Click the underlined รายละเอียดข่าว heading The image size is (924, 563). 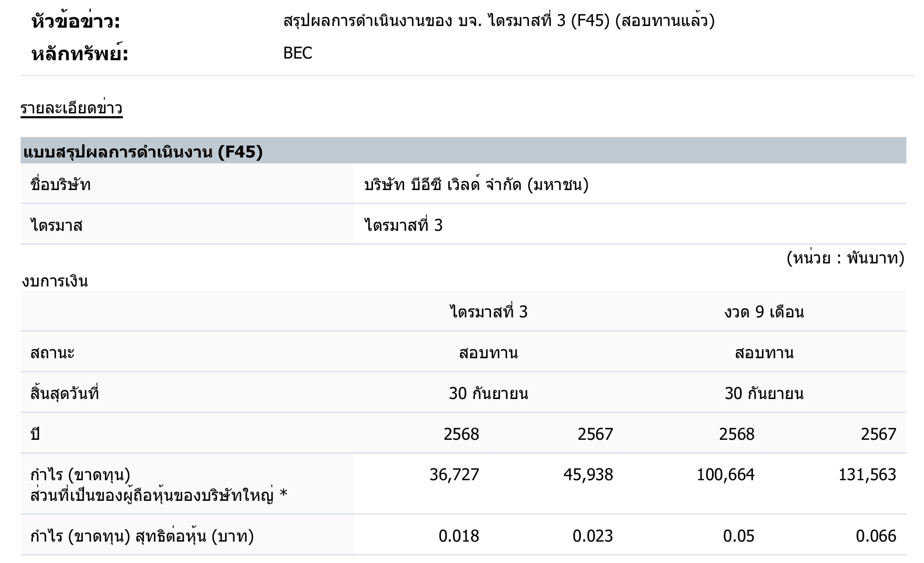(x=72, y=108)
